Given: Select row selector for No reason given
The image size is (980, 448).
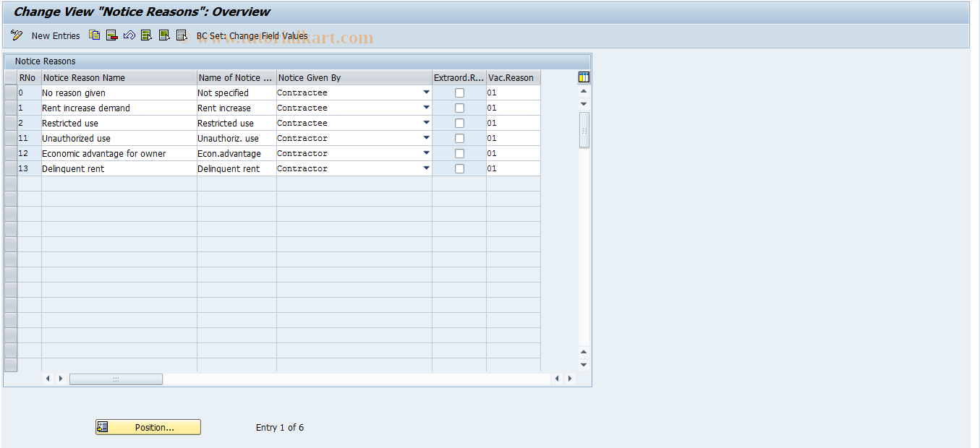Looking at the screenshot, I should pyautogui.click(x=10, y=92).
